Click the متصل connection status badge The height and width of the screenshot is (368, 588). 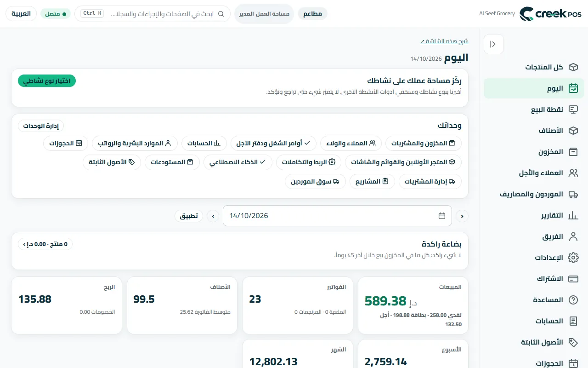(x=56, y=14)
